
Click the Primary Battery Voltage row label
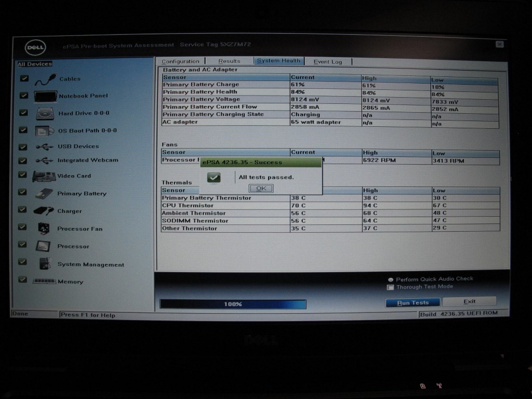(x=202, y=99)
